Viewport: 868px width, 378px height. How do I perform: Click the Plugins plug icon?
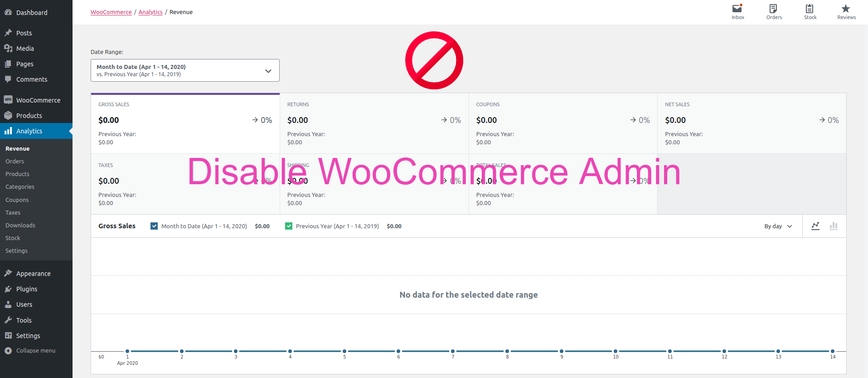[8, 289]
